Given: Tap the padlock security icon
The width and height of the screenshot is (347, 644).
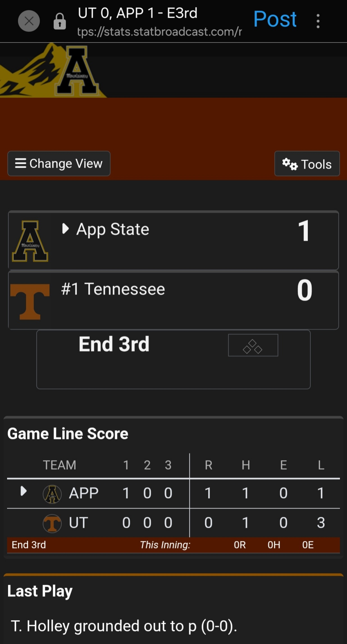Looking at the screenshot, I should point(59,22).
